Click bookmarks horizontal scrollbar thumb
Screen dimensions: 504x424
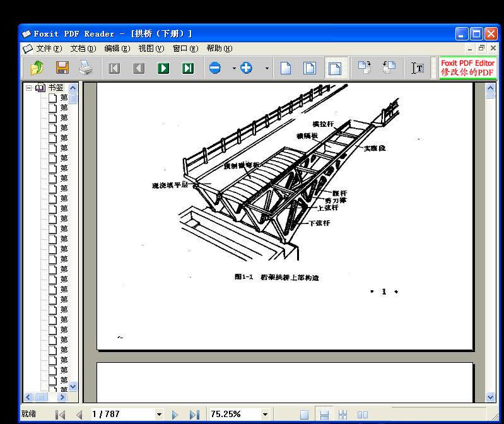pos(41,397)
